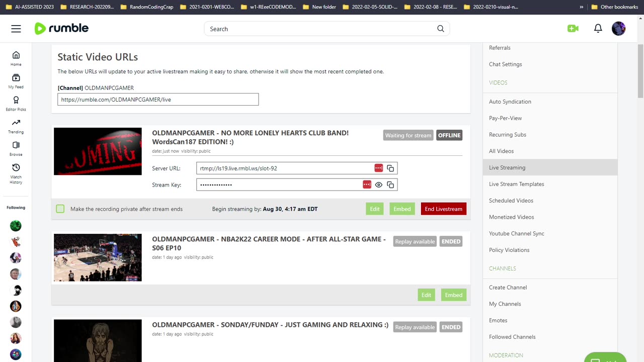Open the notifications bell
The height and width of the screenshot is (362, 644).
[598, 29]
